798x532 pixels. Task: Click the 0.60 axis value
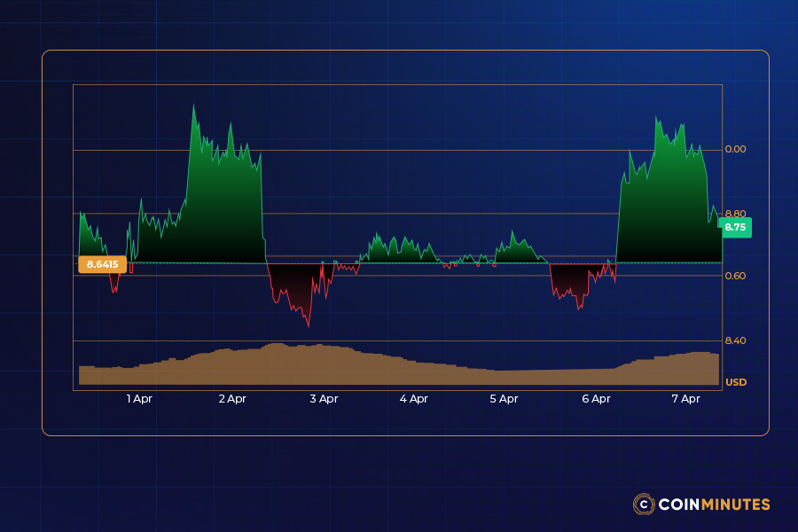click(737, 277)
